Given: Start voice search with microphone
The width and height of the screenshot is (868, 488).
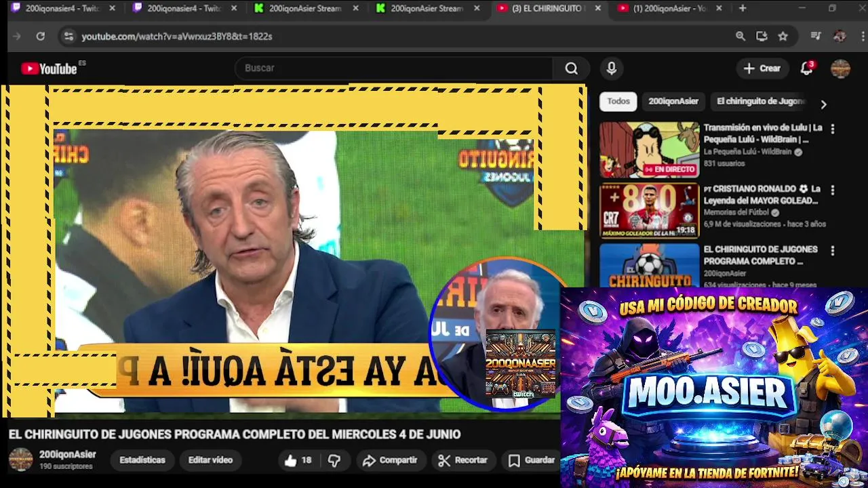Looking at the screenshot, I should (611, 68).
